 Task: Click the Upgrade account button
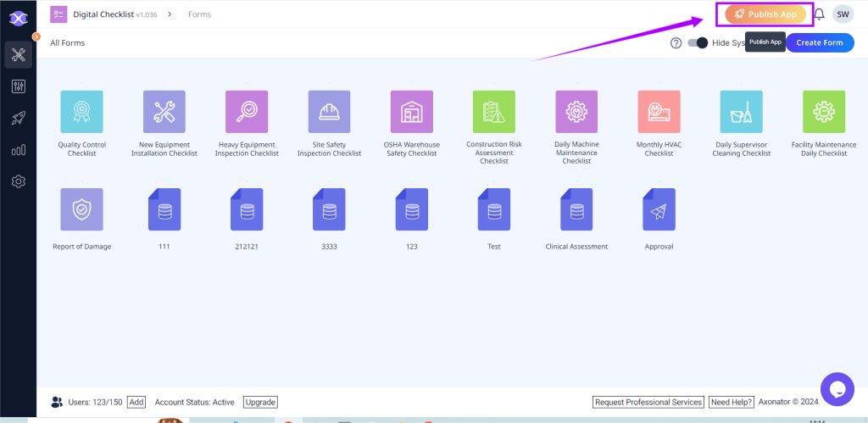(x=260, y=402)
